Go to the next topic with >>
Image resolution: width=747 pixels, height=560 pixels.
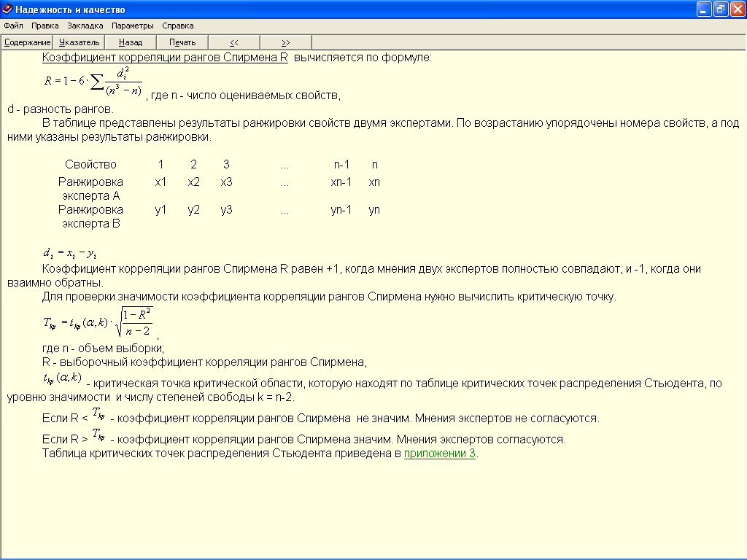[286, 42]
